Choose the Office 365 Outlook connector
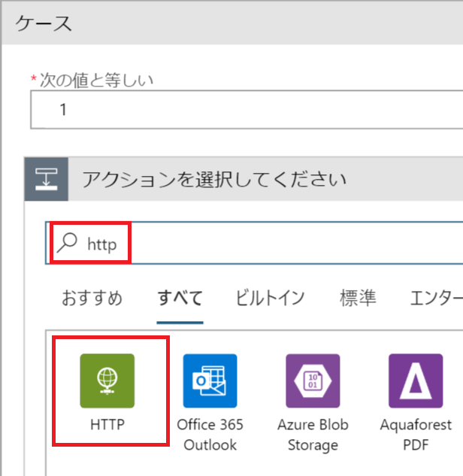 click(210, 381)
